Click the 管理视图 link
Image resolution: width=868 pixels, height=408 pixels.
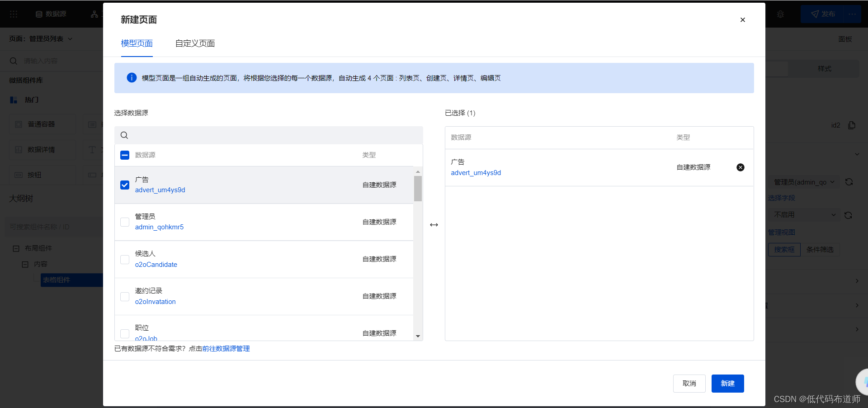pos(781,232)
